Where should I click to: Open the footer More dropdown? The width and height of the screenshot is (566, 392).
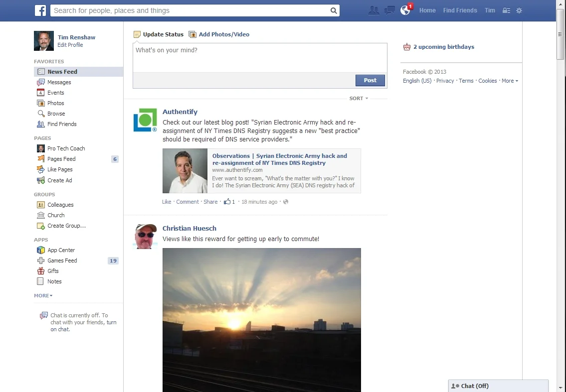pos(510,81)
